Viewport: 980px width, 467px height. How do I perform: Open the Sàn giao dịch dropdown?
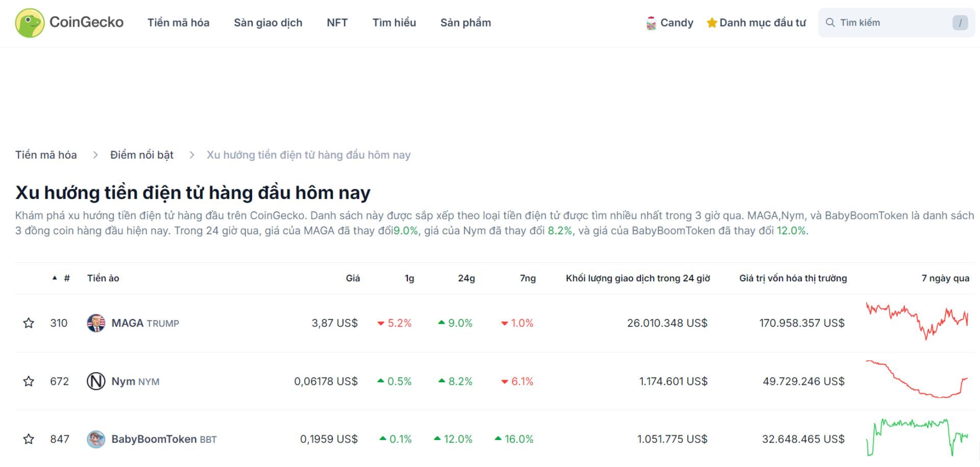(x=268, y=22)
